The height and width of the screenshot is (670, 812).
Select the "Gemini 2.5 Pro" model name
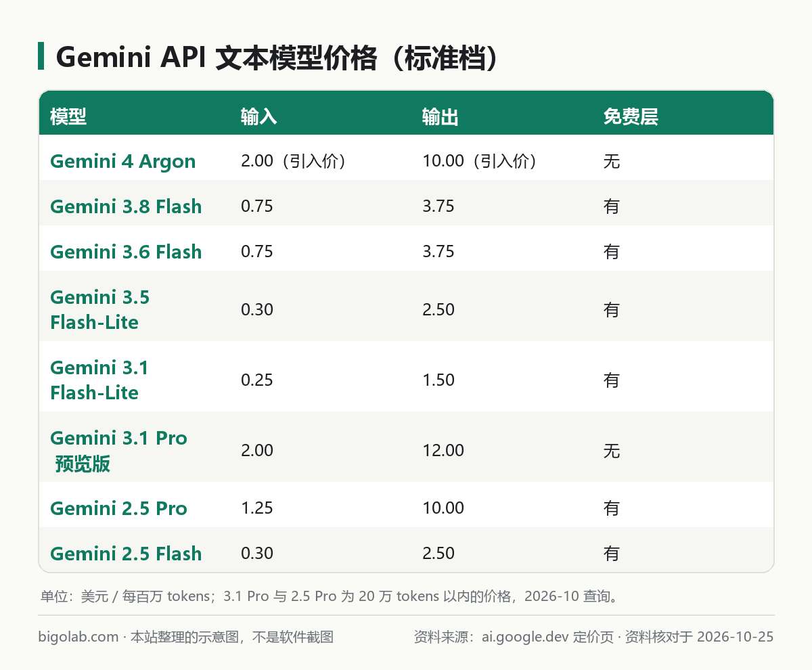coord(118,508)
